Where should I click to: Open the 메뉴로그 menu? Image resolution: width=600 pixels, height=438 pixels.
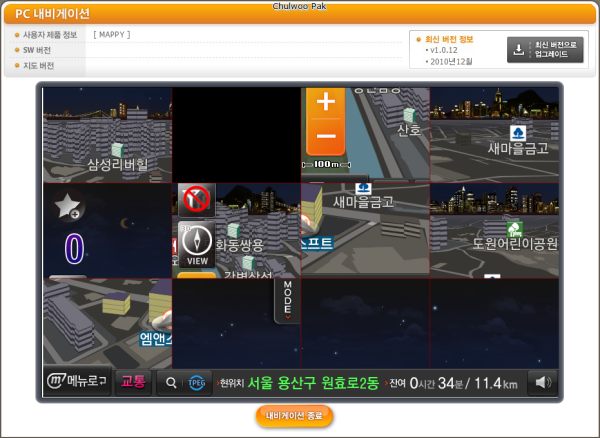pyautogui.click(x=77, y=382)
